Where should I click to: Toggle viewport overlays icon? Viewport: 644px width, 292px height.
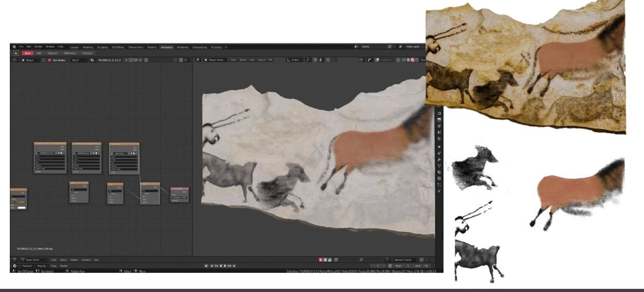click(377, 60)
